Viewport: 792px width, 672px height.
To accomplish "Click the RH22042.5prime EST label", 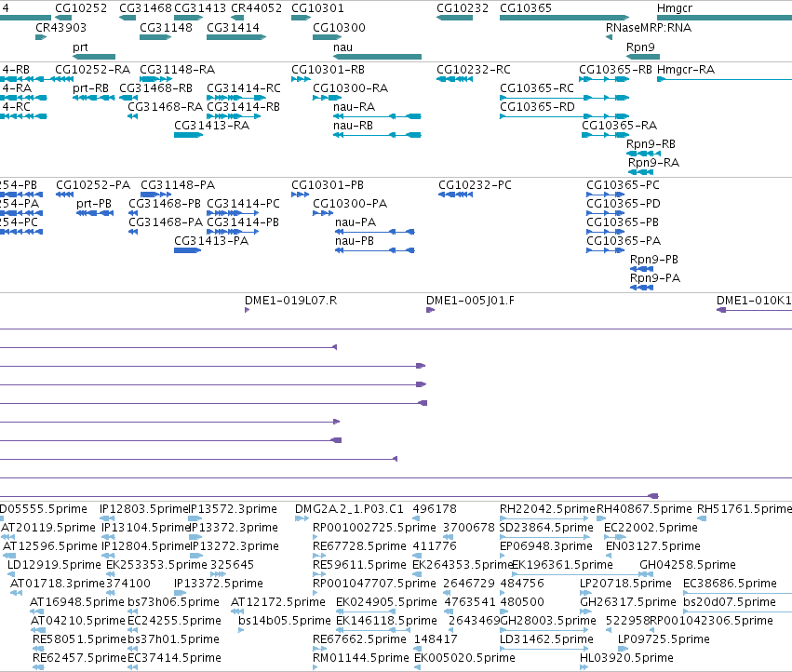I will pyautogui.click(x=547, y=509).
